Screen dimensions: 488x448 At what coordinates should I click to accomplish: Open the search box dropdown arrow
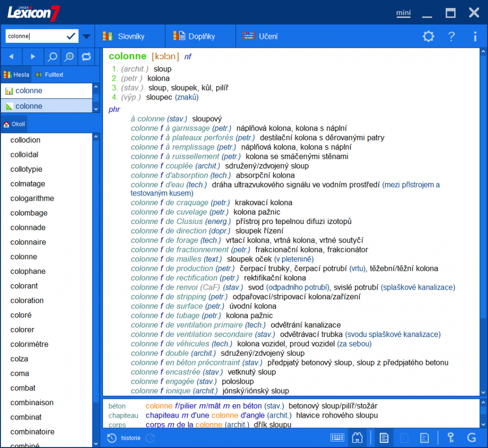point(86,36)
